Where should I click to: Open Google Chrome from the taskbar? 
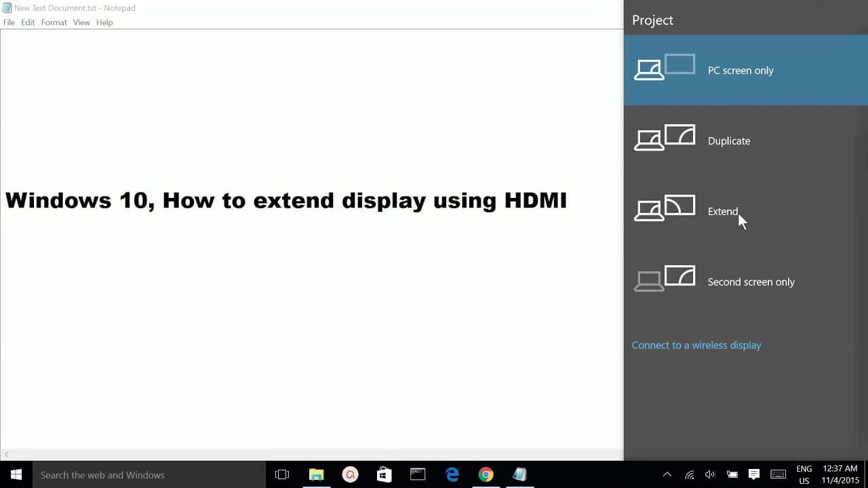point(486,474)
